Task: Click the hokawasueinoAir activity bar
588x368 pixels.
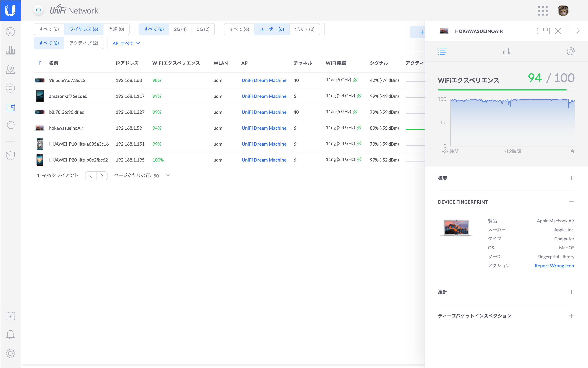Action: click(415, 129)
